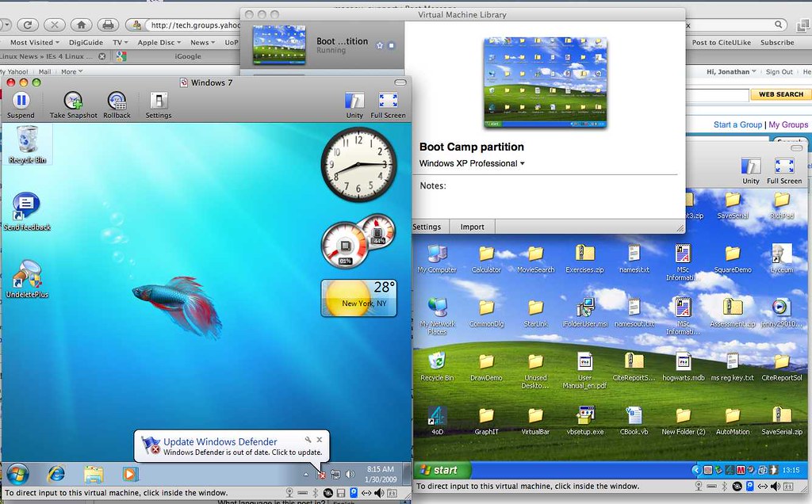The width and height of the screenshot is (812, 504).
Task: Open the Hi, Jonathan account dropdown
Action: (x=731, y=72)
